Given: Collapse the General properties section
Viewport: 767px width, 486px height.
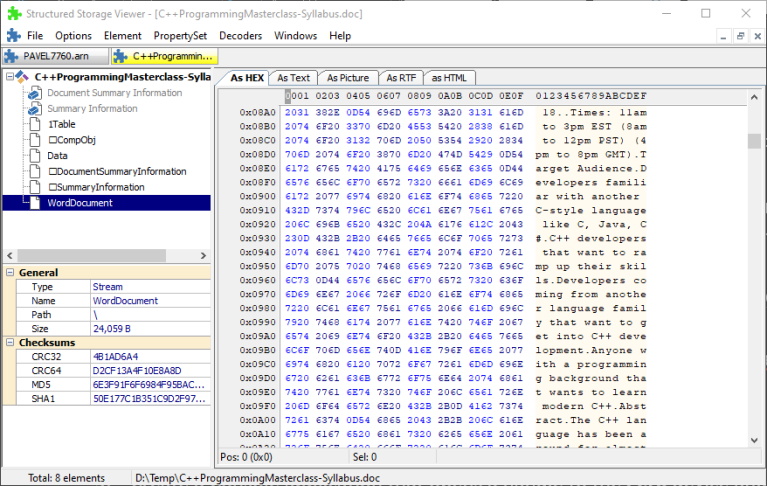Looking at the screenshot, I should click(10, 272).
